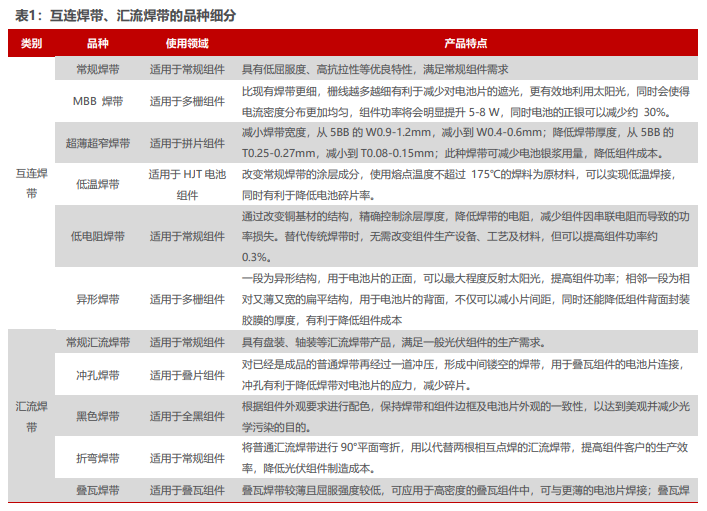Click the 冲孔焊带 cell
This screenshot has width=707, height=511.
pos(98,375)
